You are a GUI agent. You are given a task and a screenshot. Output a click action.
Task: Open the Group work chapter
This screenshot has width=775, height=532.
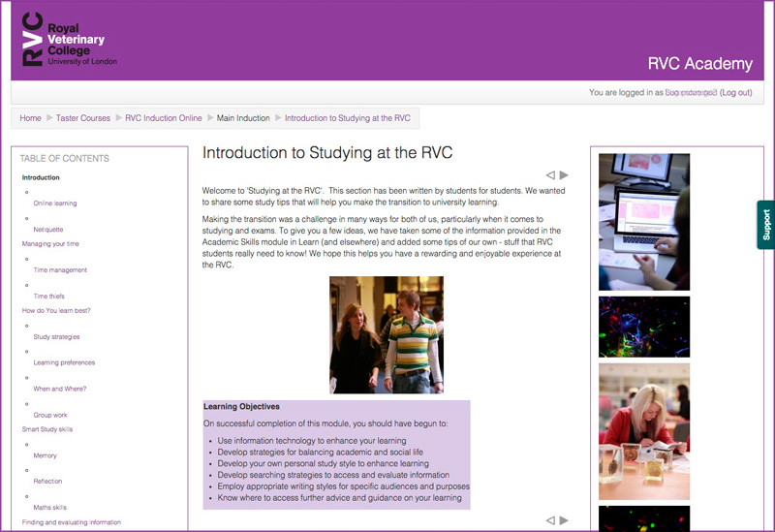[x=50, y=415]
